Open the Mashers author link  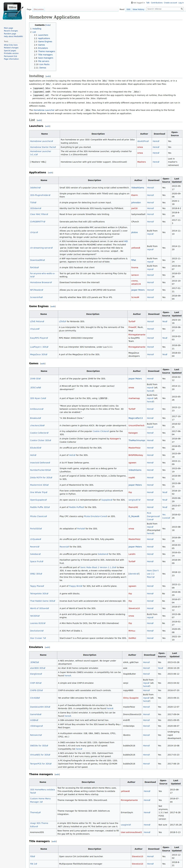[141, 162]
